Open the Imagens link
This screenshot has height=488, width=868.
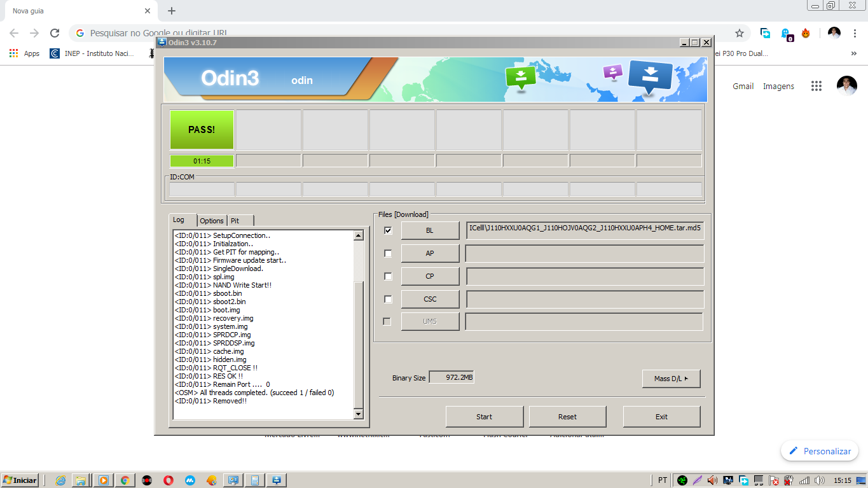[778, 86]
